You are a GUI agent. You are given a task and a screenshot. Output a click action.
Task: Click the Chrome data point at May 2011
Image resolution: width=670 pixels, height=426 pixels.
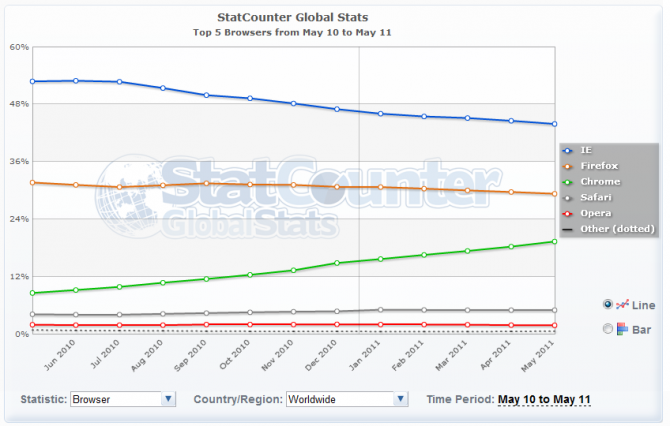point(554,241)
